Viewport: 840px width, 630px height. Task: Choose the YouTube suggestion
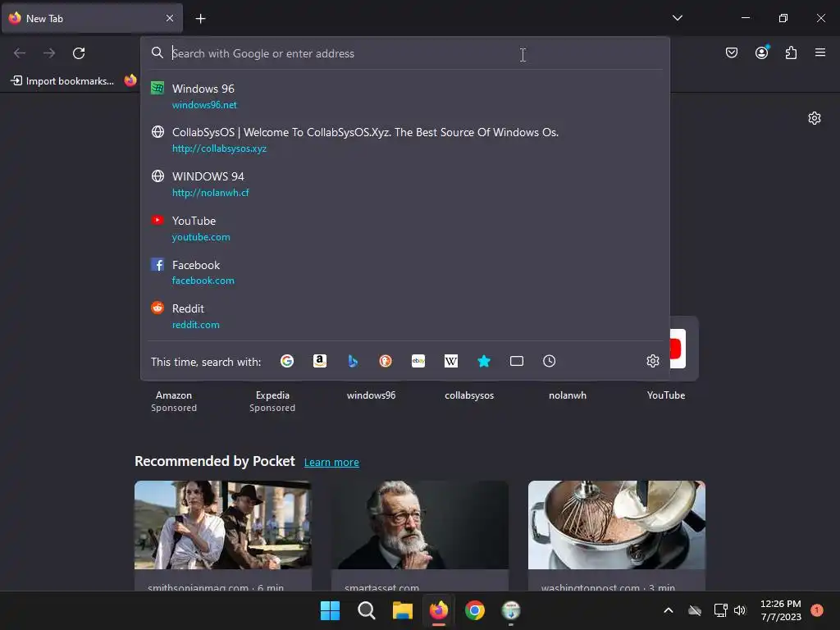point(405,228)
